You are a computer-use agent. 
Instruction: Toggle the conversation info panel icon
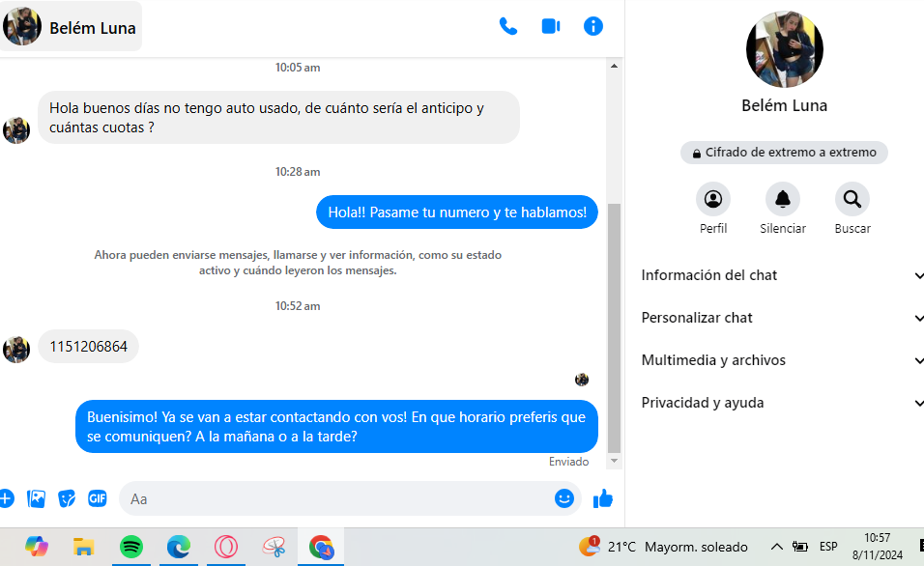(x=592, y=26)
